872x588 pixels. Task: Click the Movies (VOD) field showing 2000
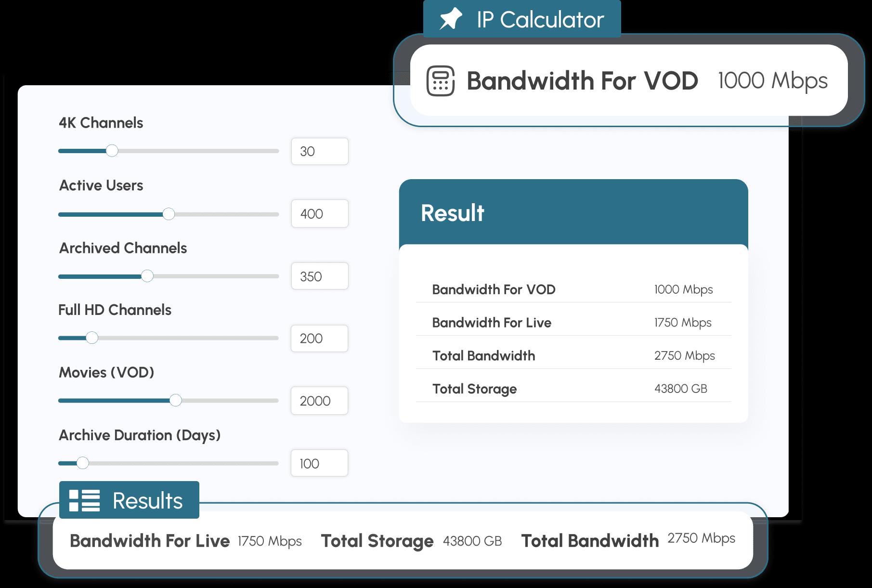[x=319, y=401]
